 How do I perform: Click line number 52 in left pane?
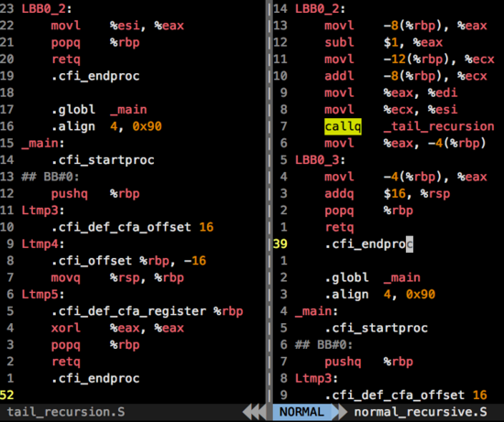7,395
